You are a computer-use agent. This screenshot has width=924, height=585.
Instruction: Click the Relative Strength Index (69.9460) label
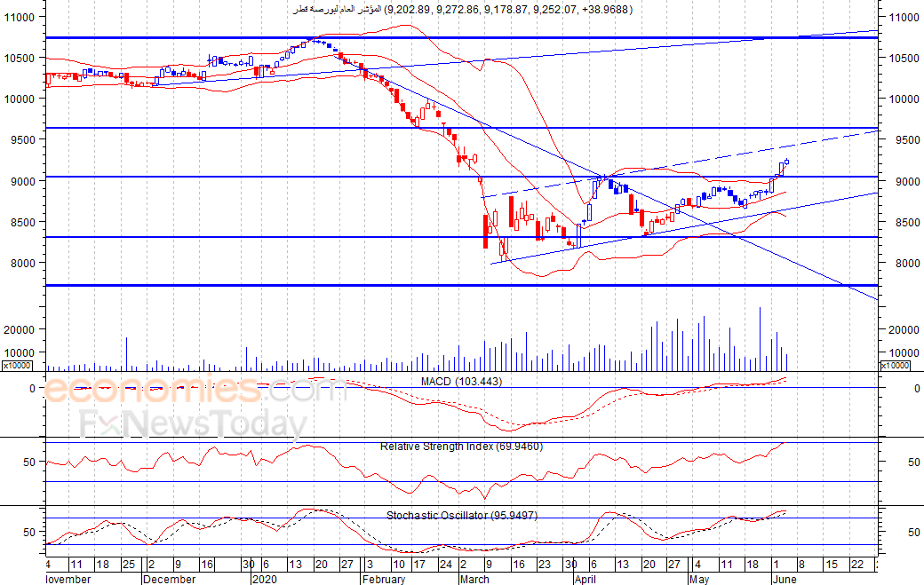(x=461, y=447)
